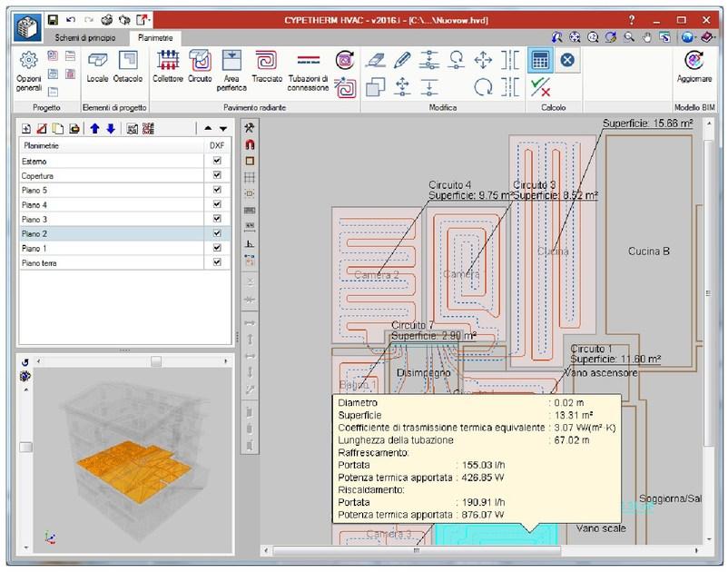Image resolution: width=728 pixels, height=572 pixels.
Task: Switch to Schemi di principio tab
Action: click(x=85, y=38)
